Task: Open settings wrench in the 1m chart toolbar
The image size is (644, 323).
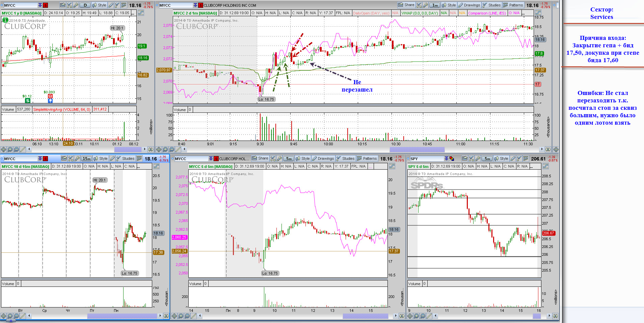Action: pyautogui.click(x=425, y=5)
